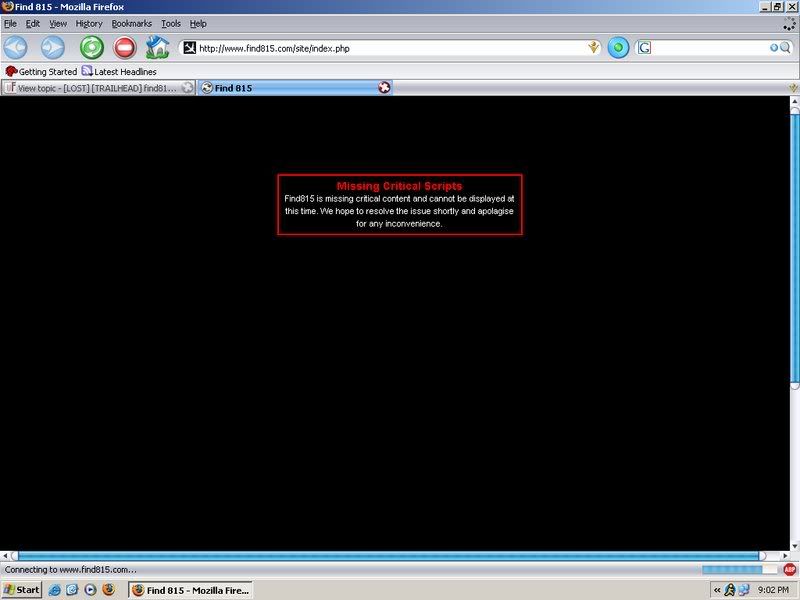Viewport: 800px width, 600px height.
Task: Reload the page with the green Refresh button
Action: [x=92, y=48]
